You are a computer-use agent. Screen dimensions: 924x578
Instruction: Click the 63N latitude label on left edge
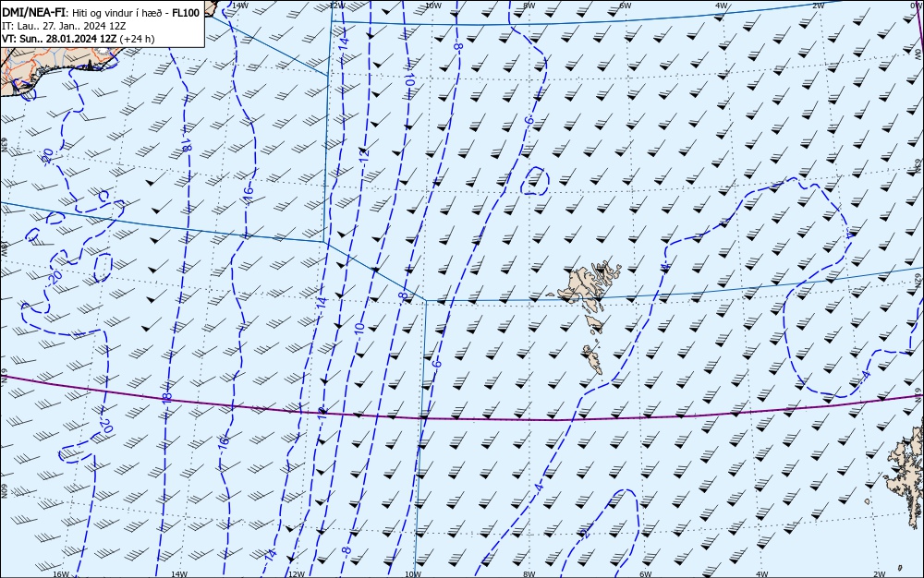click(4, 145)
